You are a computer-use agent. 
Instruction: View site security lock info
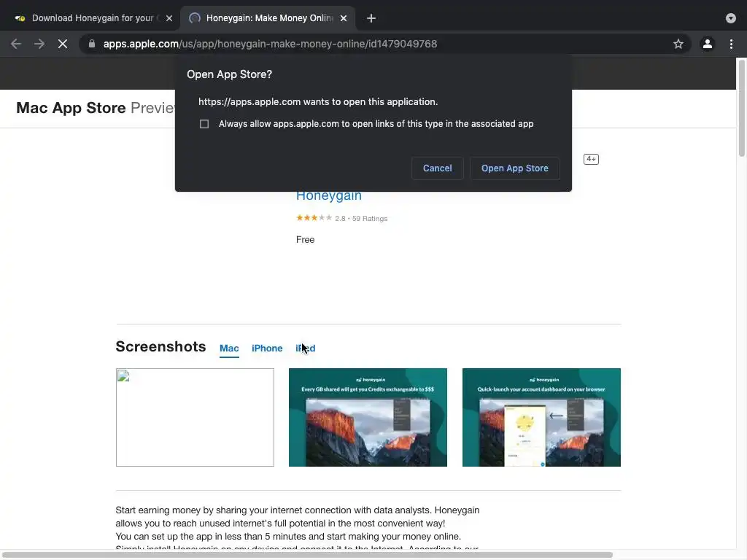92,44
